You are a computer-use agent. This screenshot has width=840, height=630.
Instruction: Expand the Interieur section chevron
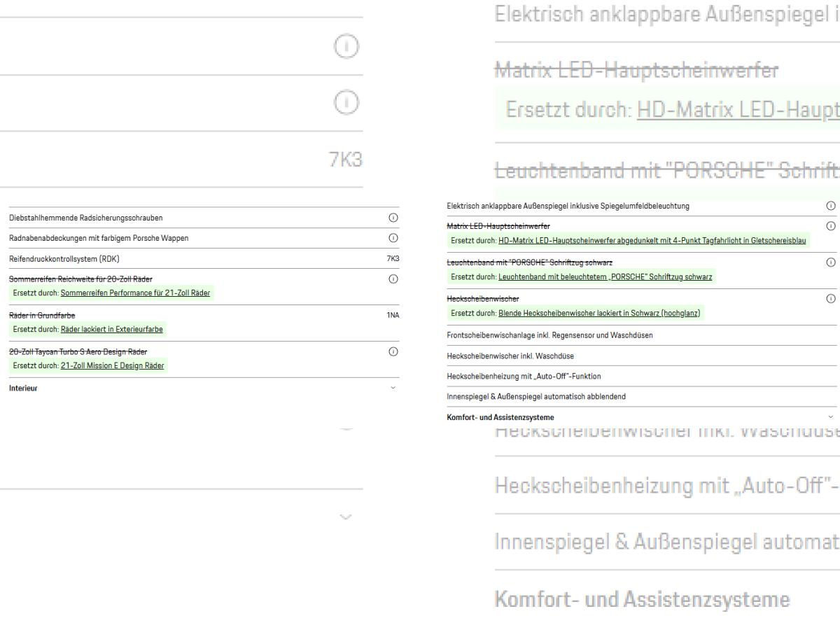tap(393, 387)
